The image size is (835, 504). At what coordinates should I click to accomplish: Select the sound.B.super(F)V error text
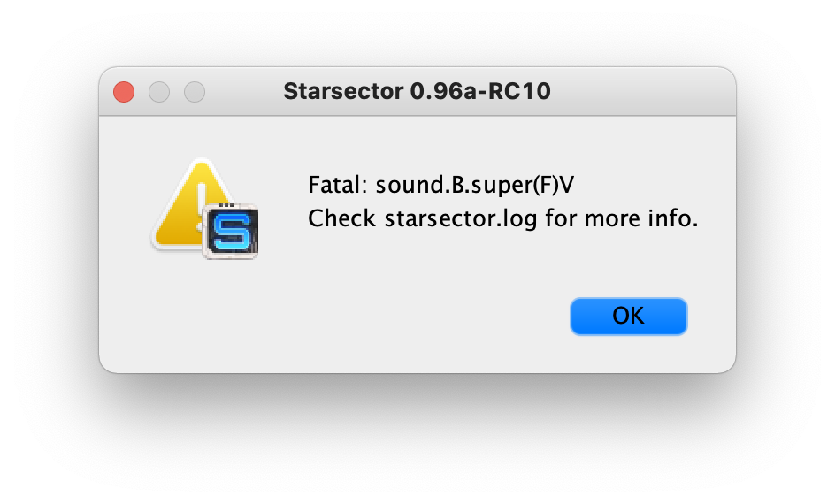point(474,186)
